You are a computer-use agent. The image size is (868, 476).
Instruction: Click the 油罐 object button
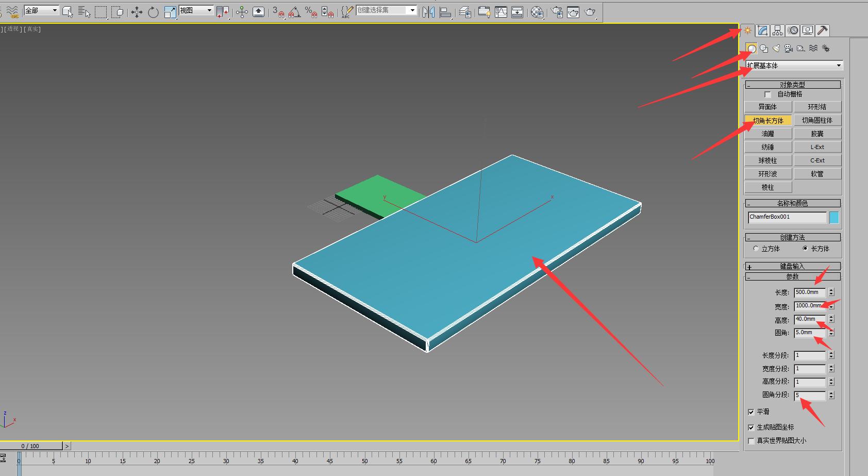767,134
